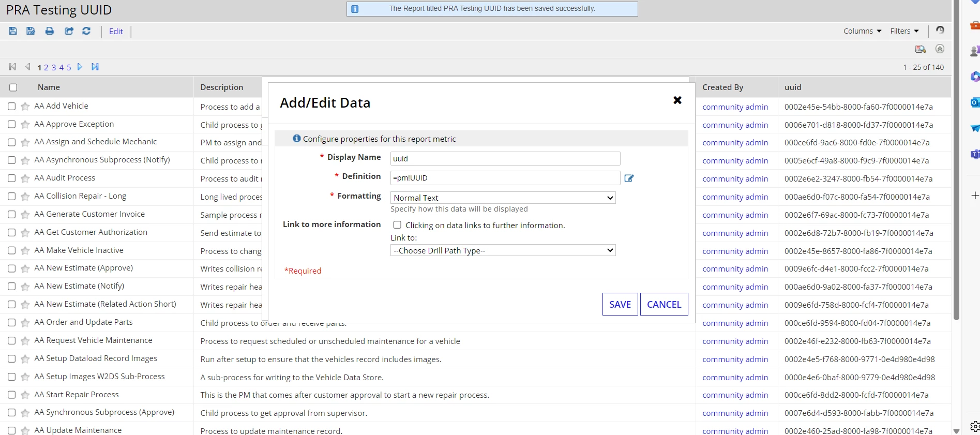Open the Columns dropdown menu

point(862,31)
